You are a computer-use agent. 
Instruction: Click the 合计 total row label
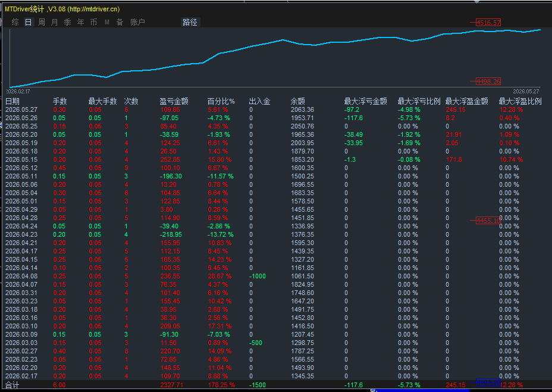pos(12,385)
